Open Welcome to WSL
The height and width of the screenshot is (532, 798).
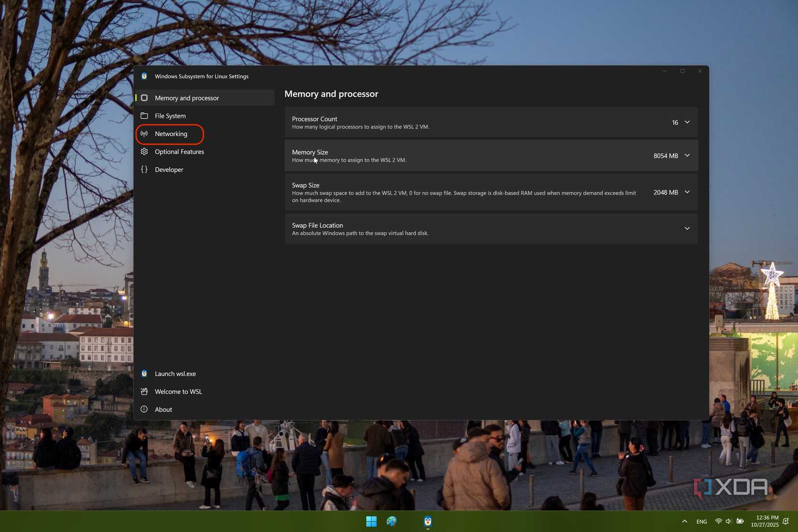tap(178, 391)
